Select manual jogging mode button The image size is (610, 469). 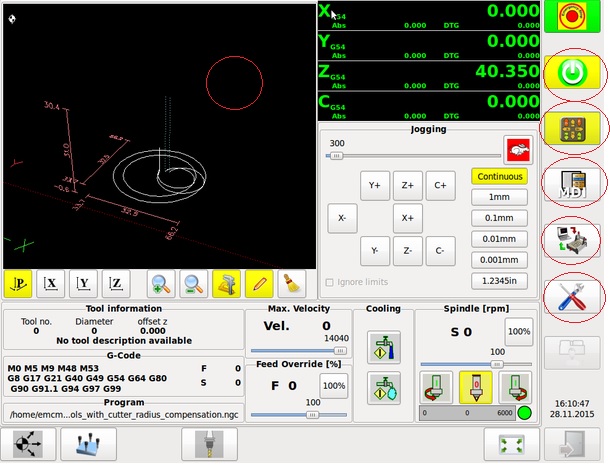[572, 128]
